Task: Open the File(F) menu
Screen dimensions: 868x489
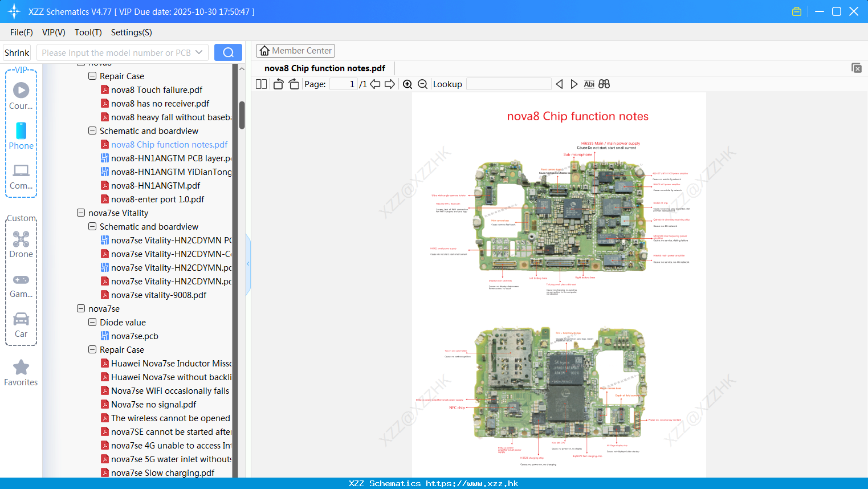Action: coord(22,32)
